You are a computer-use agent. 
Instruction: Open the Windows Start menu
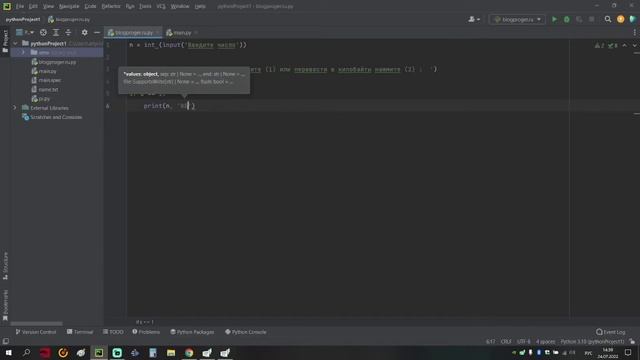[x=8, y=353]
